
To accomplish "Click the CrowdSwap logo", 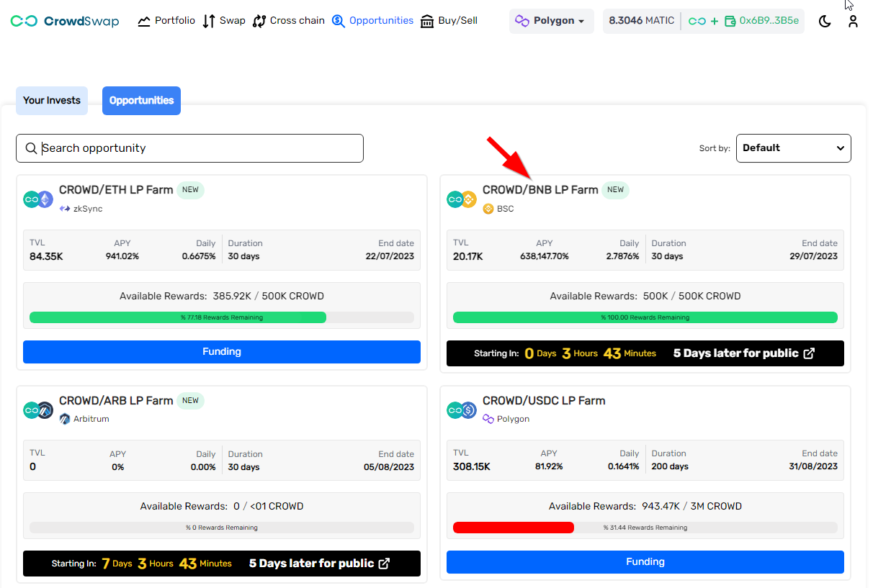I will 63,21.
